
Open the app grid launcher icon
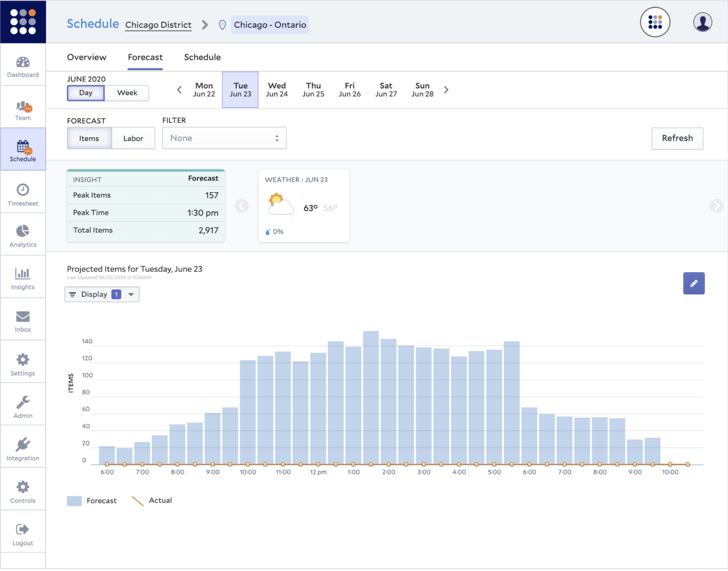[655, 22]
